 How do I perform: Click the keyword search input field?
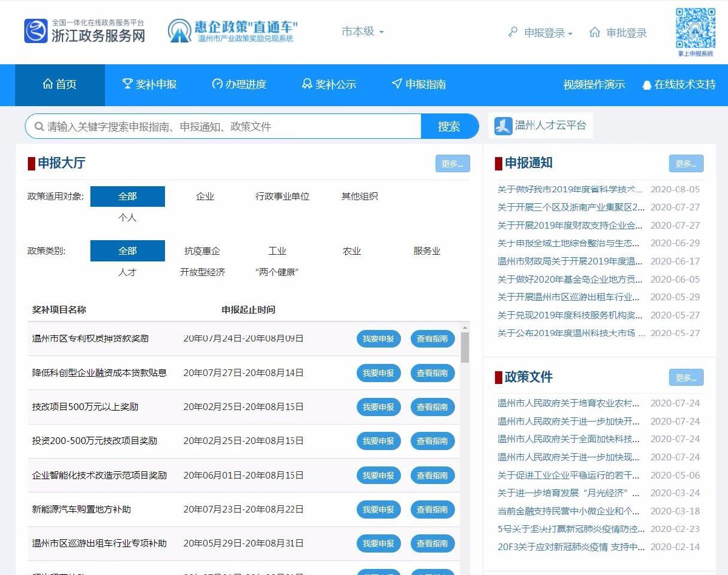(x=231, y=127)
